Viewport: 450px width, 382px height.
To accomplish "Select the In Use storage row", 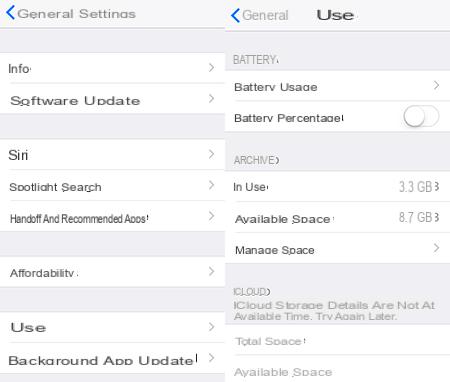I will (x=337, y=187).
